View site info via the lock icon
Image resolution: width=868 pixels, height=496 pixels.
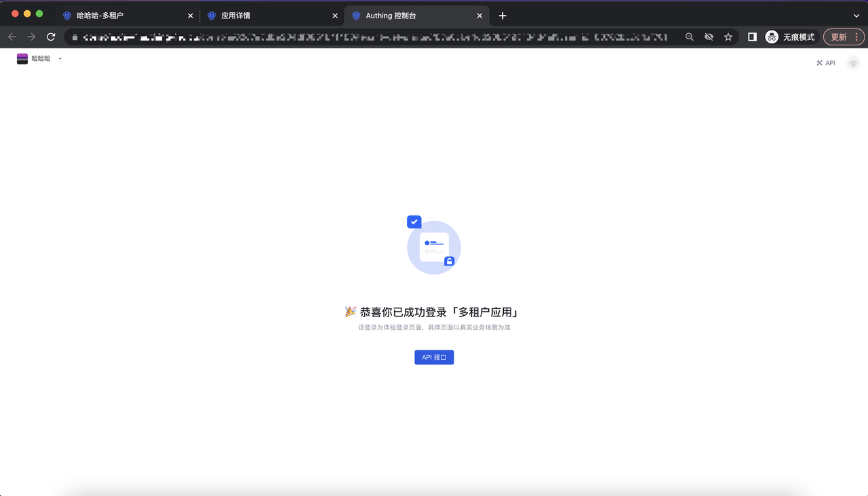75,37
